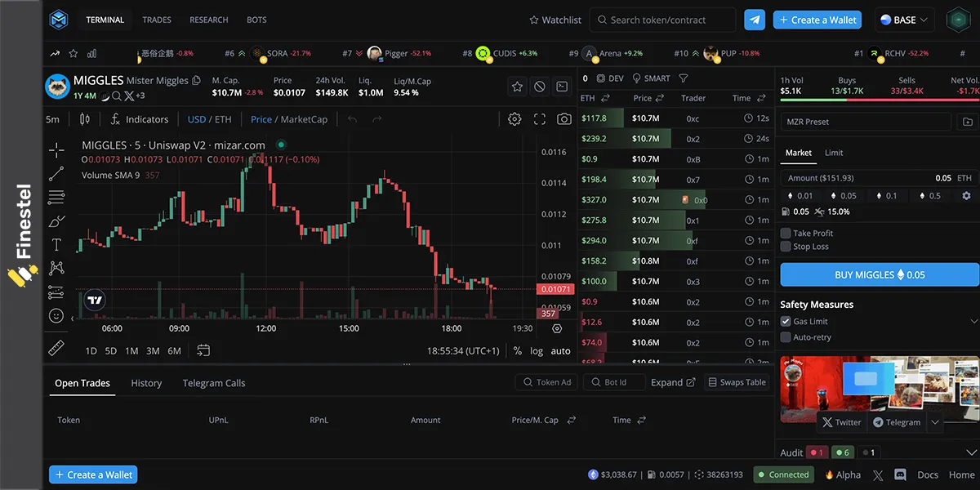Click the folder icon beside MZR Preset
This screenshot has height=490, width=980.
[968, 122]
